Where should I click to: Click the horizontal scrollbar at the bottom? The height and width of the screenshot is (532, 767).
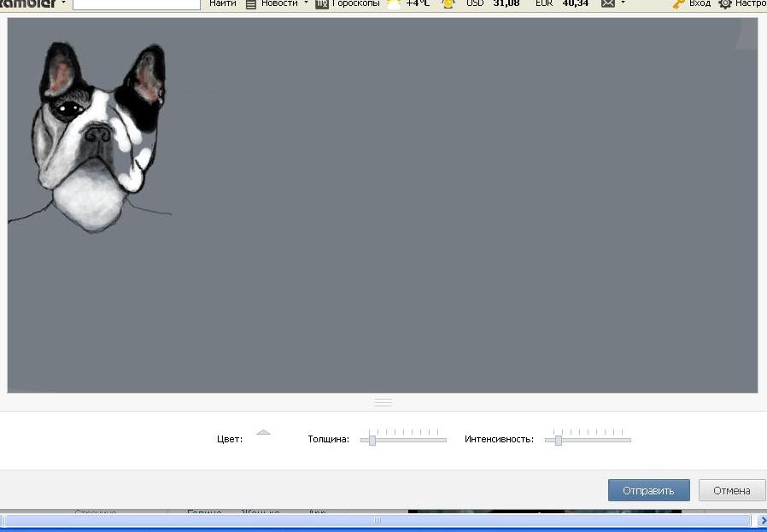point(377,520)
